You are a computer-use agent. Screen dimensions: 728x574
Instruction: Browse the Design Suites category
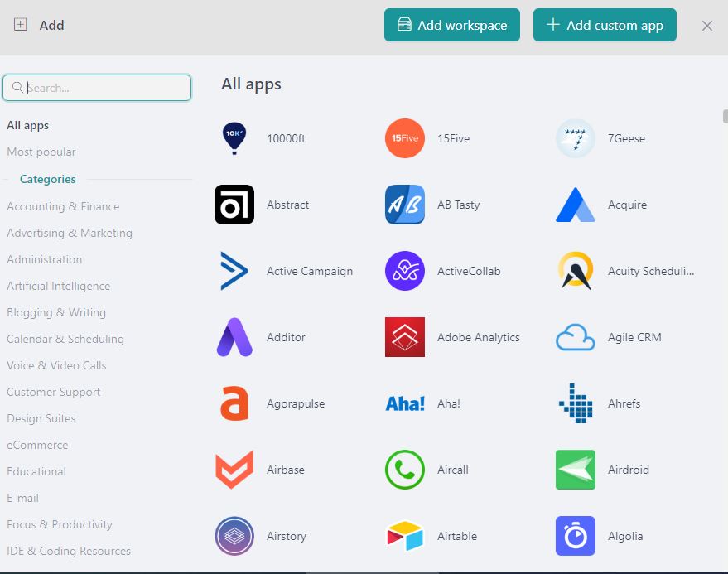click(x=41, y=418)
